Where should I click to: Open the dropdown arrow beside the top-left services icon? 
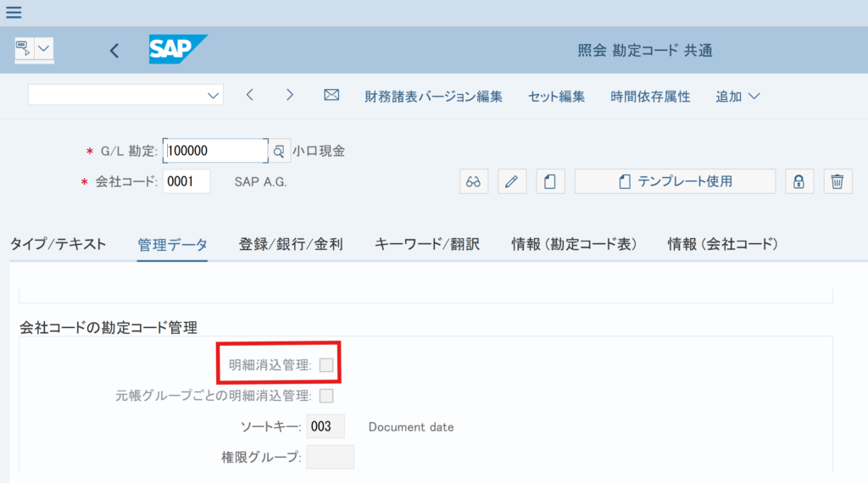pos(43,50)
